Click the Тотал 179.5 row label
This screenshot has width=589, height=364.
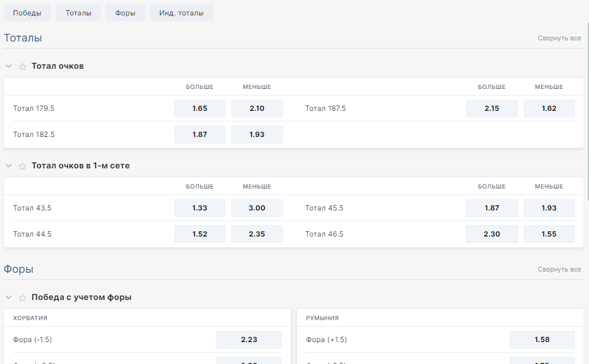(34, 108)
